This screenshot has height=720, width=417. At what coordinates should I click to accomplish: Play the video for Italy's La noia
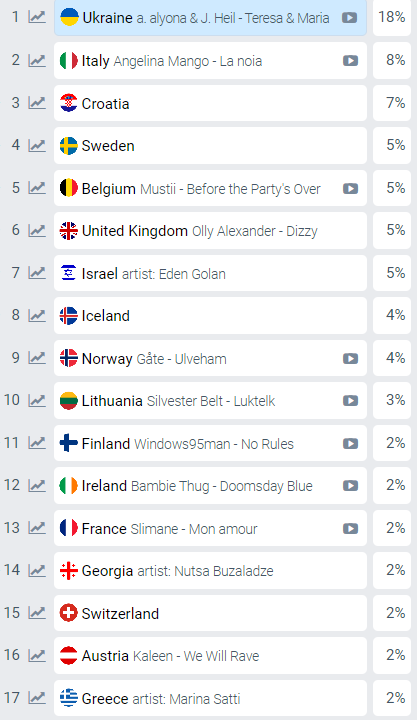click(x=350, y=61)
